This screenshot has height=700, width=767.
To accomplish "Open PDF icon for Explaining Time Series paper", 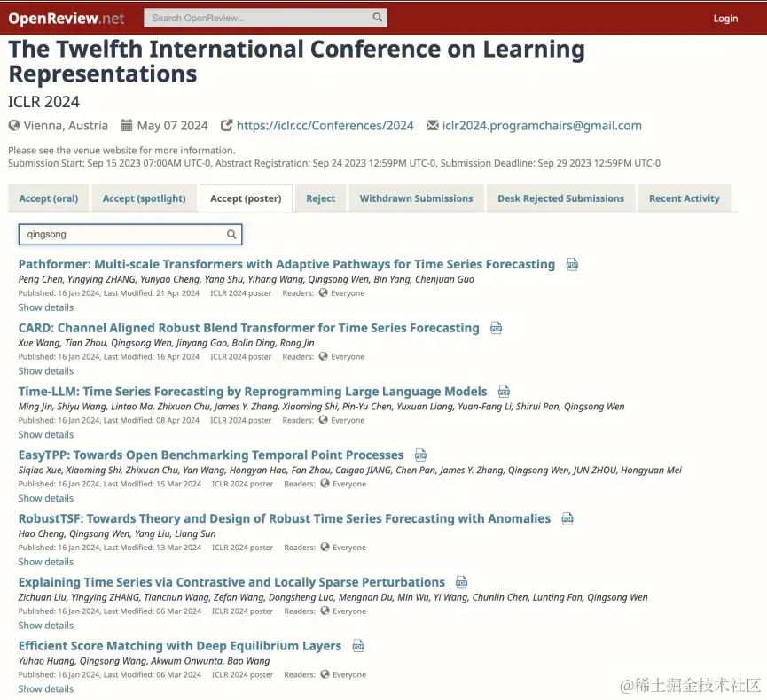I will coord(461,582).
